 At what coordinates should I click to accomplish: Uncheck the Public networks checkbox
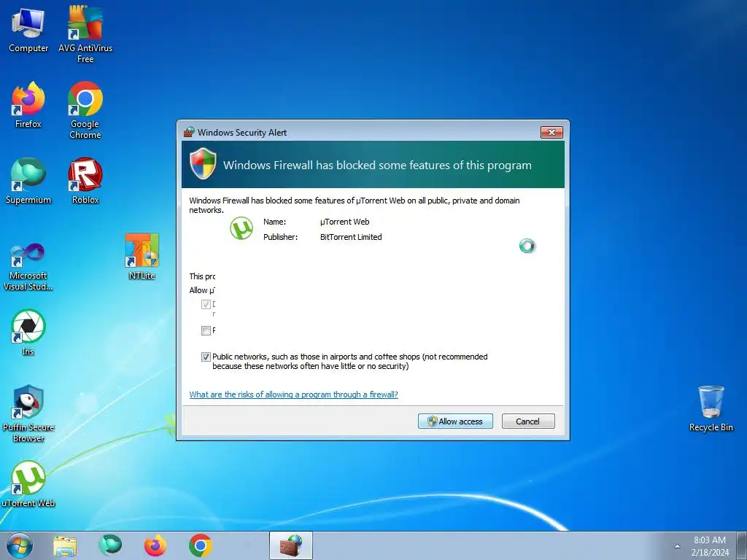(x=206, y=357)
